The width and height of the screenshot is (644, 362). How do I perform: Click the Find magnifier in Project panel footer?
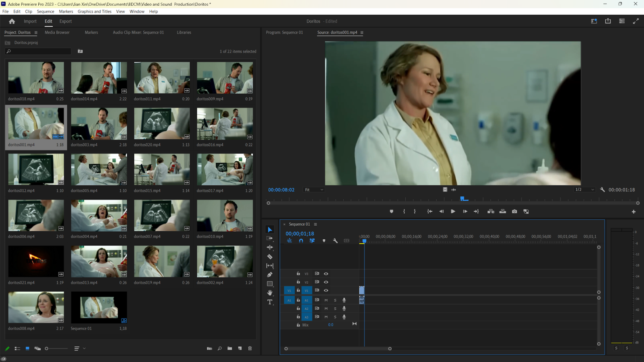coord(220,348)
